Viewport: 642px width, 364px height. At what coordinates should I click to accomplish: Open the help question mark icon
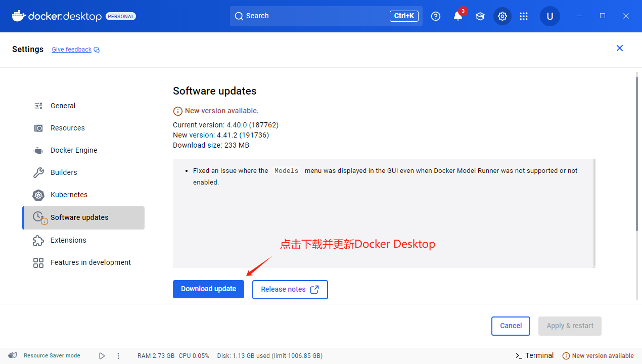coord(436,16)
